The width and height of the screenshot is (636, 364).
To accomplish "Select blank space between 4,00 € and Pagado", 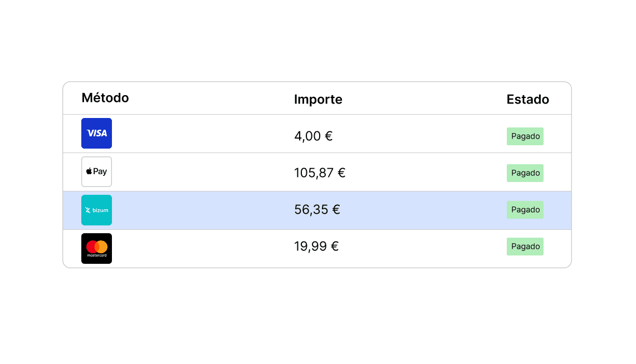I will [418, 136].
